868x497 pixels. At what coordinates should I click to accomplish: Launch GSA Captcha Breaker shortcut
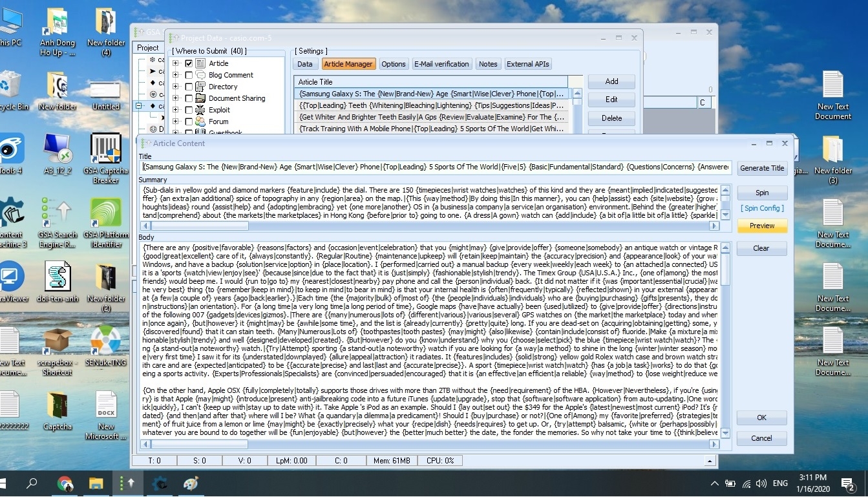click(x=106, y=158)
